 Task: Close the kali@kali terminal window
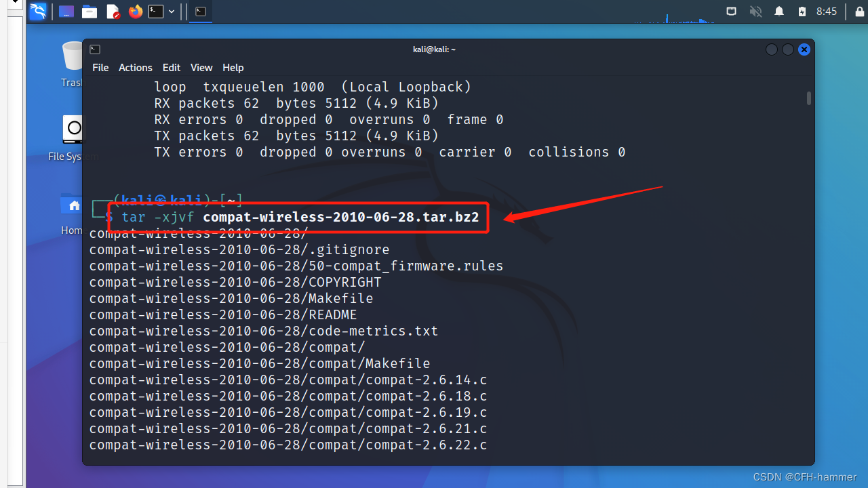(804, 49)
